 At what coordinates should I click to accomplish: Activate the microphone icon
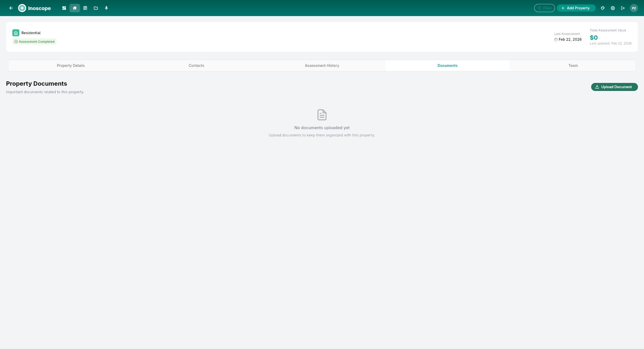pyautogui.click(x=106, y=8)
